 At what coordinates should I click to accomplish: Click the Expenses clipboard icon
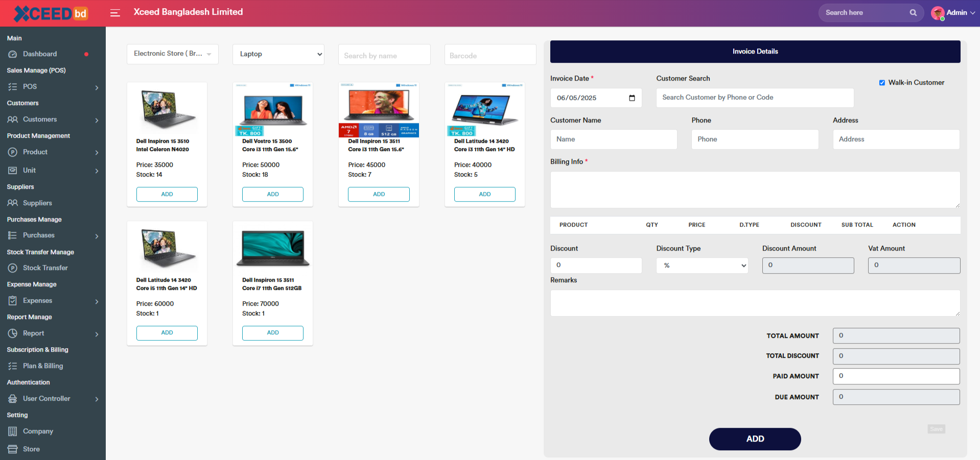[13, 301]
